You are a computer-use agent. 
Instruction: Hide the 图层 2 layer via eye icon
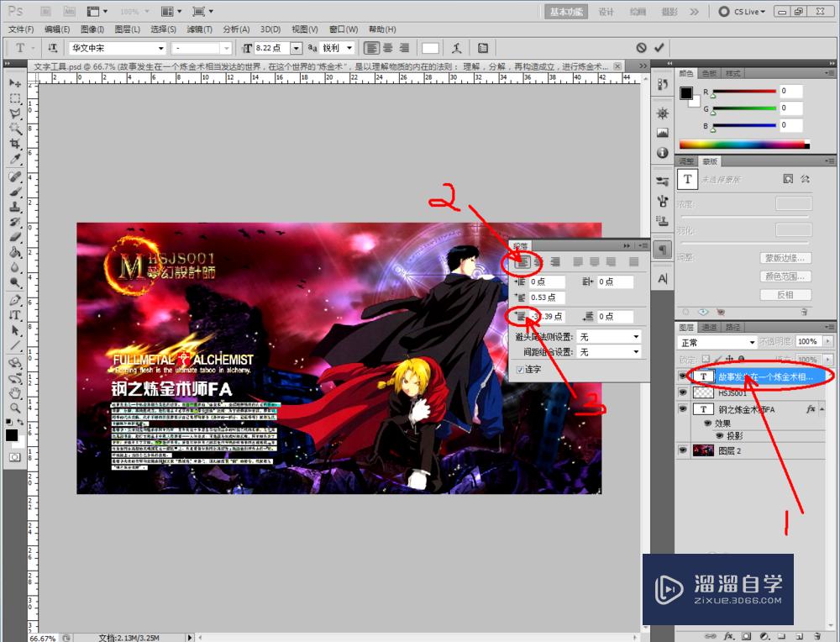coord(682,450)
